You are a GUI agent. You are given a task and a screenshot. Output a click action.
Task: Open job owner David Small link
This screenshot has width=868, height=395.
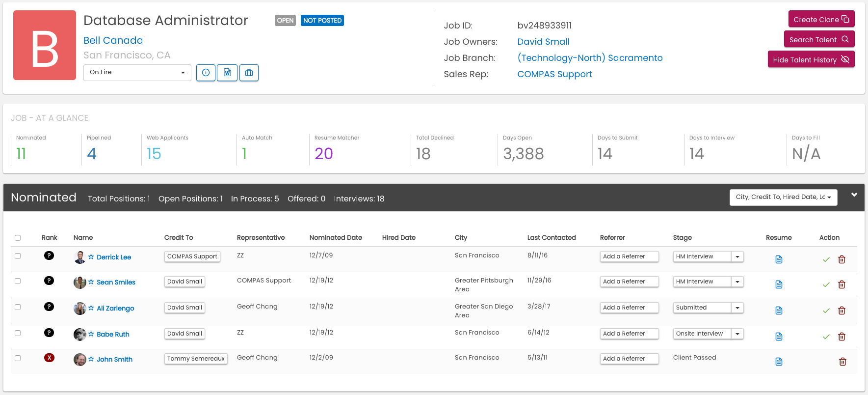[543, 42]
